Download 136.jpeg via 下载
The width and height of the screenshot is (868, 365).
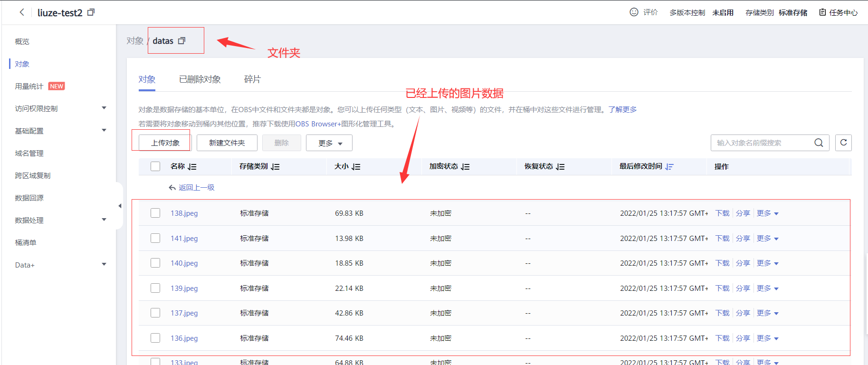coord(722,338)
